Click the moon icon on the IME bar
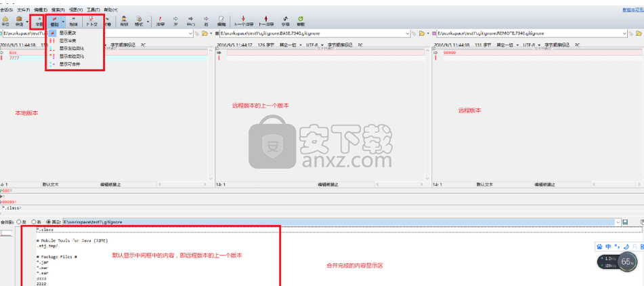 click(x=626, y=247)
